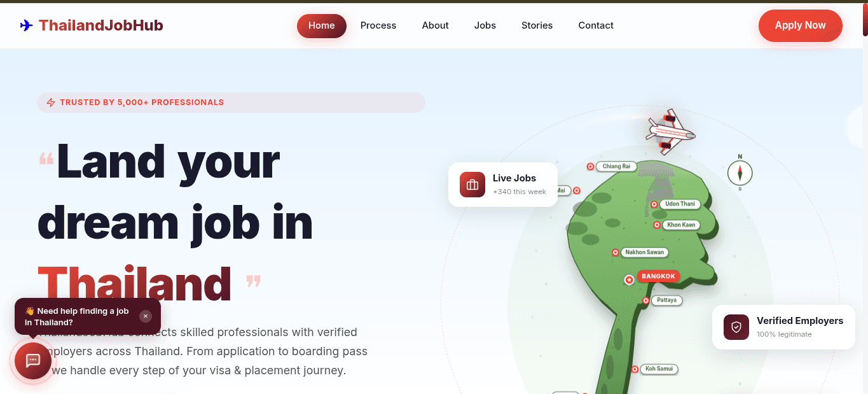Click the Nakhon Sawan location pin
This screenshot has height=394, width=868.
[x=615, y=252]
